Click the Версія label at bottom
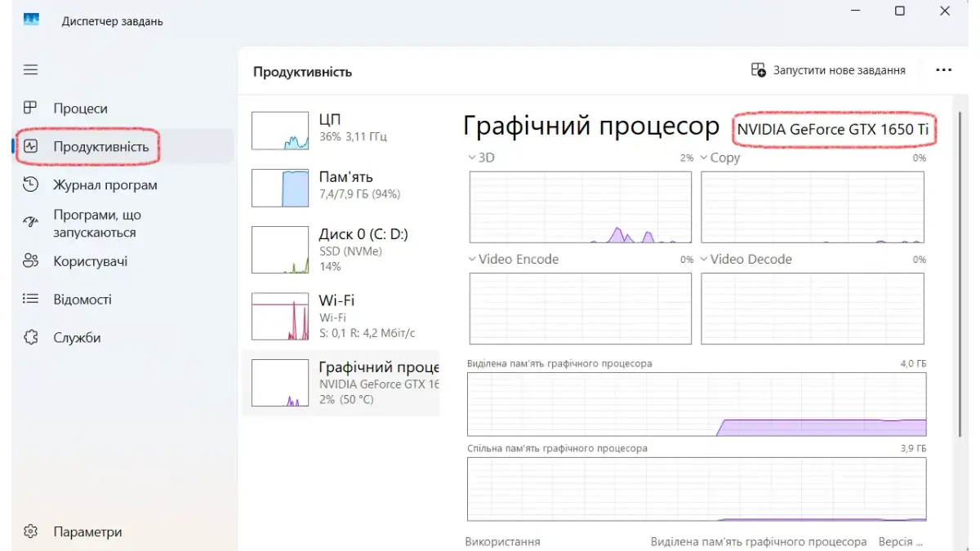 point(901,541)
